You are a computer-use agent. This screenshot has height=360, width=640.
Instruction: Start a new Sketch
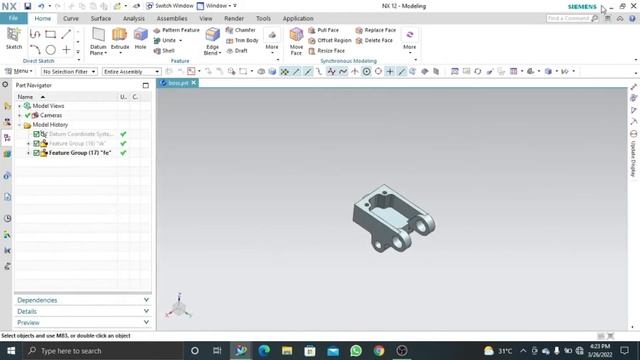pos(13,39)
